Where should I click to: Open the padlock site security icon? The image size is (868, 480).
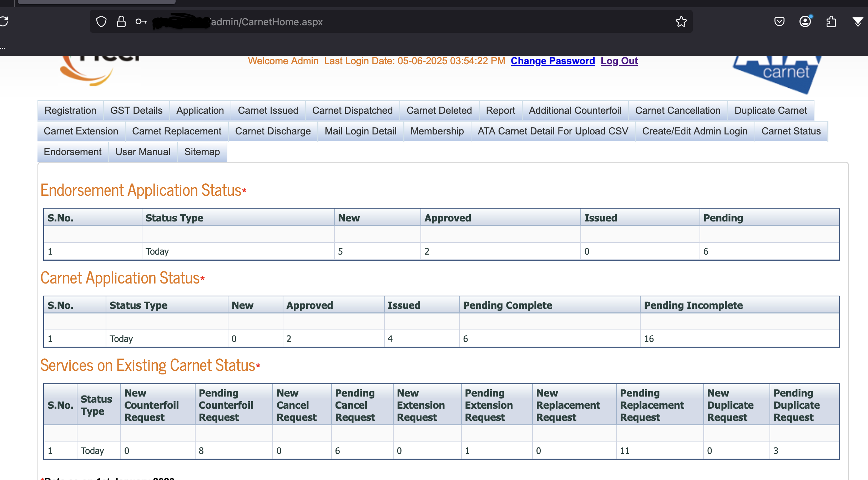(121, 21)
